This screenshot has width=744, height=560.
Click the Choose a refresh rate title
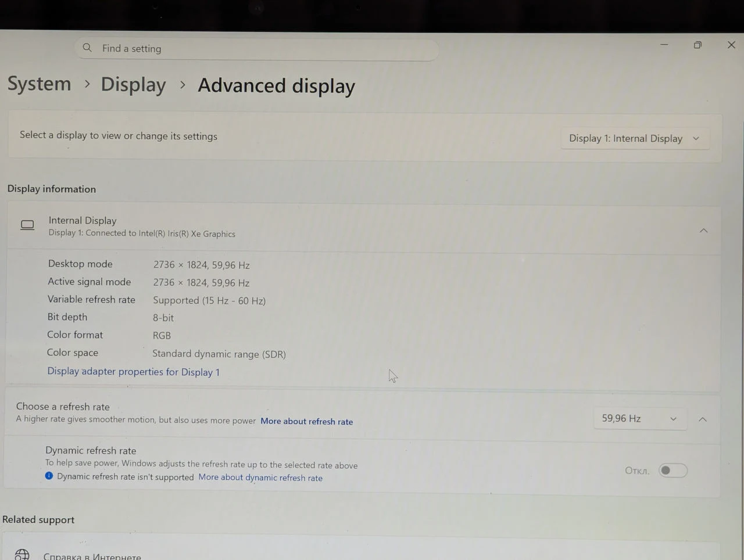63,407
